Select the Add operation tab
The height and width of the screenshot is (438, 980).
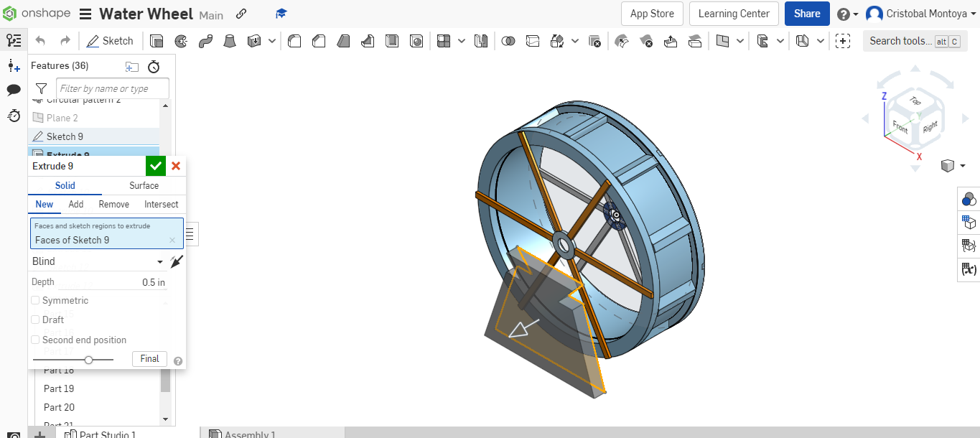tap(76, 204)
